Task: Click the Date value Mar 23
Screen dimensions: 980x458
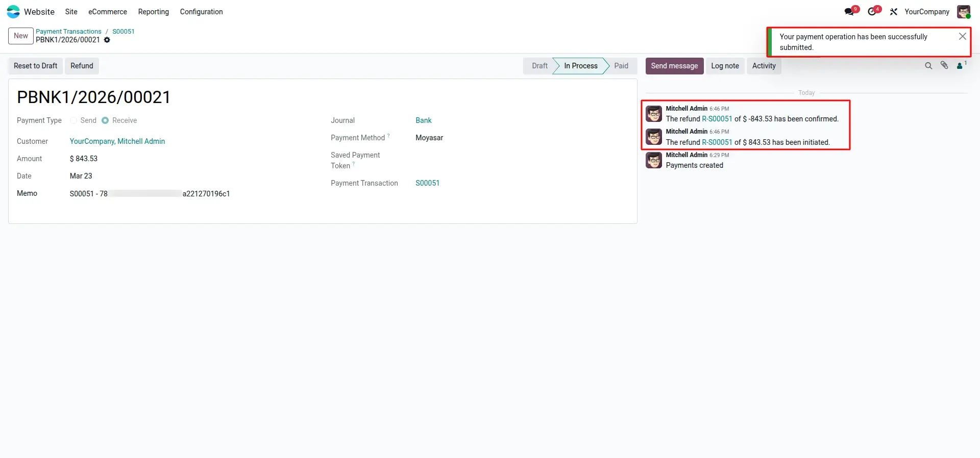Action: 81,176
